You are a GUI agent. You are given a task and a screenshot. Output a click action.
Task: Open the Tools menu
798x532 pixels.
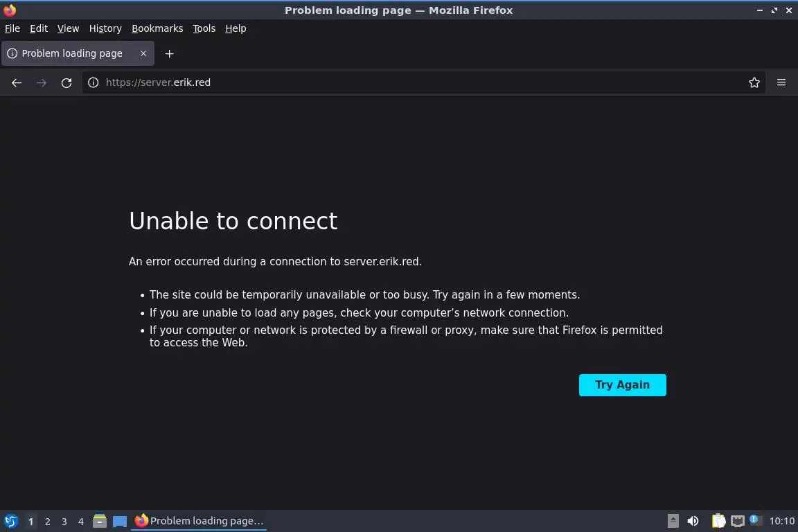[x=204, y=28]
